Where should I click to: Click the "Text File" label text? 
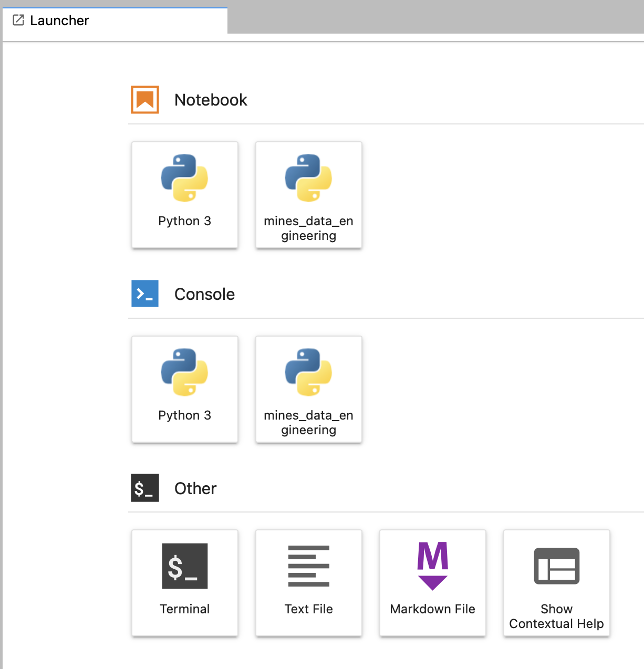point(308,609)
